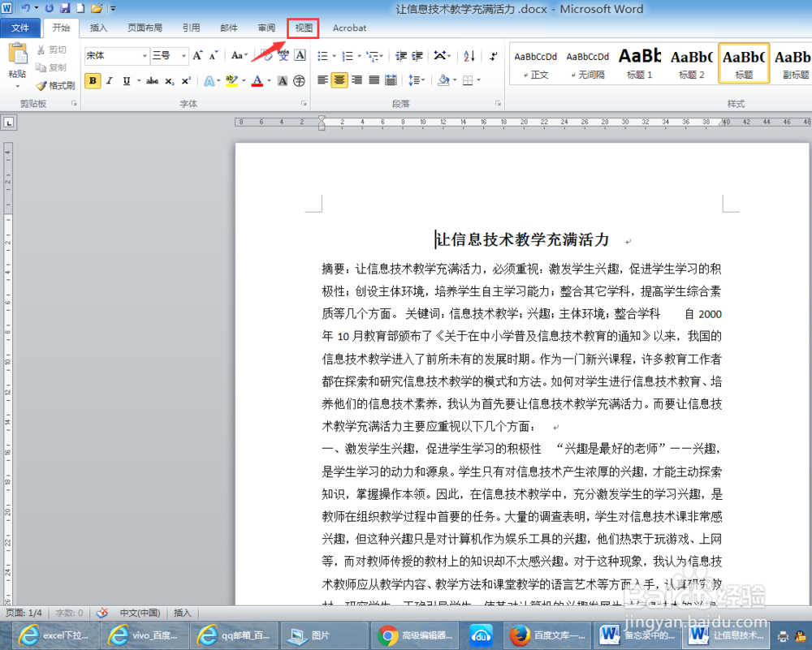Open the font color dropdown arrow

pos(269,81)
